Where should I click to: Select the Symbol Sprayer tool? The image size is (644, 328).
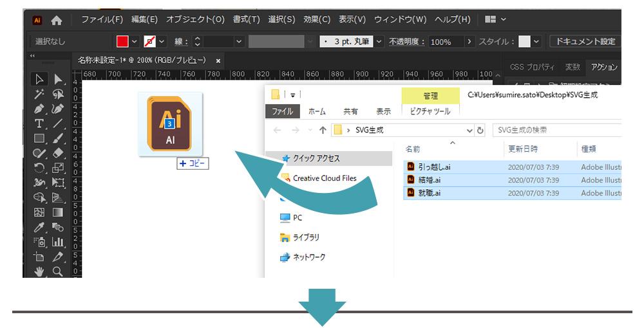[x=39, y=242]
